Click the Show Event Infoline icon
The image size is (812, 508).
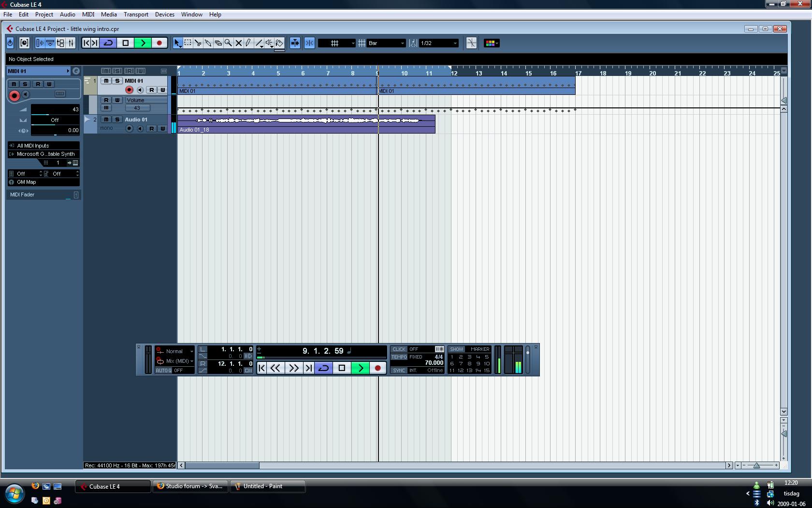tap(50, 43)
